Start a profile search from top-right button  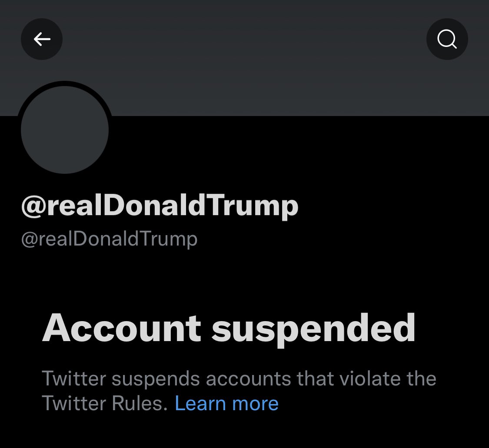pyautogui.click(x=447, y=39)
